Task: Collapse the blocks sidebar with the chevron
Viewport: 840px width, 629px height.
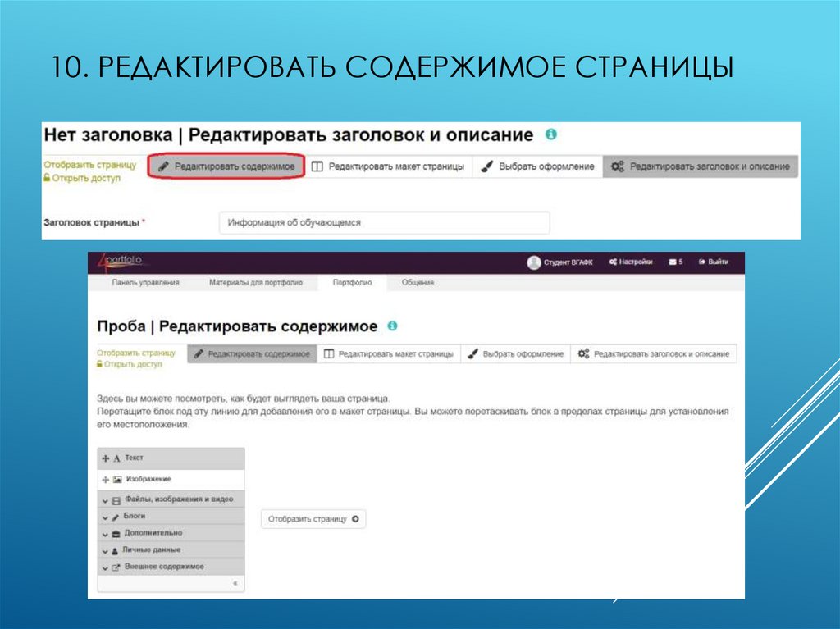Action: click(x=235, y=582)
